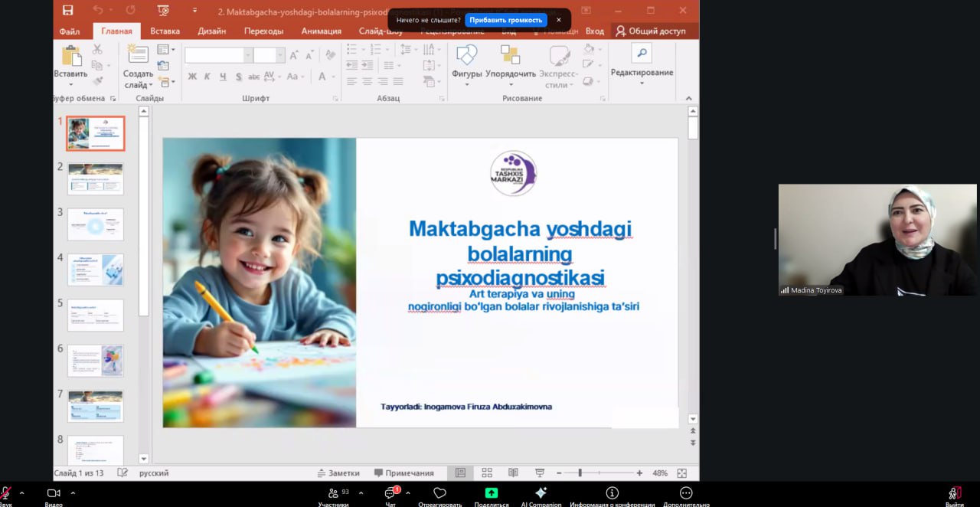Switch to the Вставка ribbon tab
The image size is (980, 507).
coord(165,31)
